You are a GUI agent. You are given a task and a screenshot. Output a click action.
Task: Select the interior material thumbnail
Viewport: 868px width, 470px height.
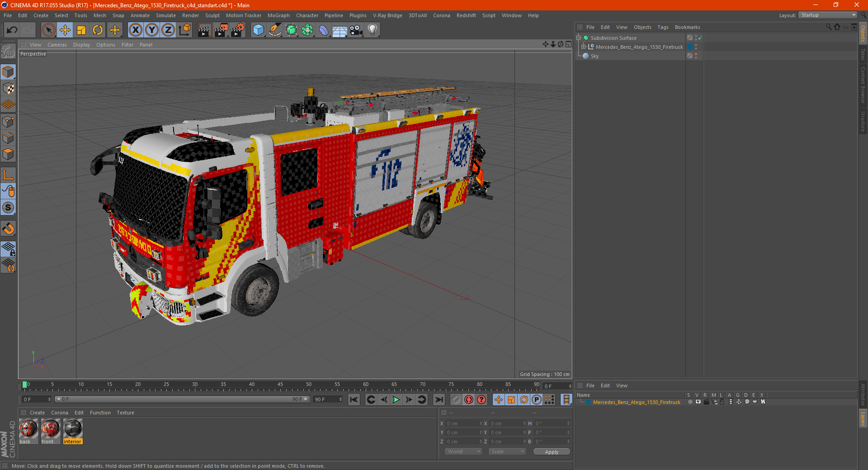coord(72,429)
